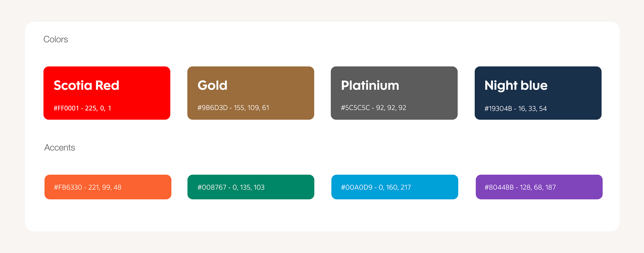
Task: Click the #FF0001 hex code label
Action: (66, 108)
